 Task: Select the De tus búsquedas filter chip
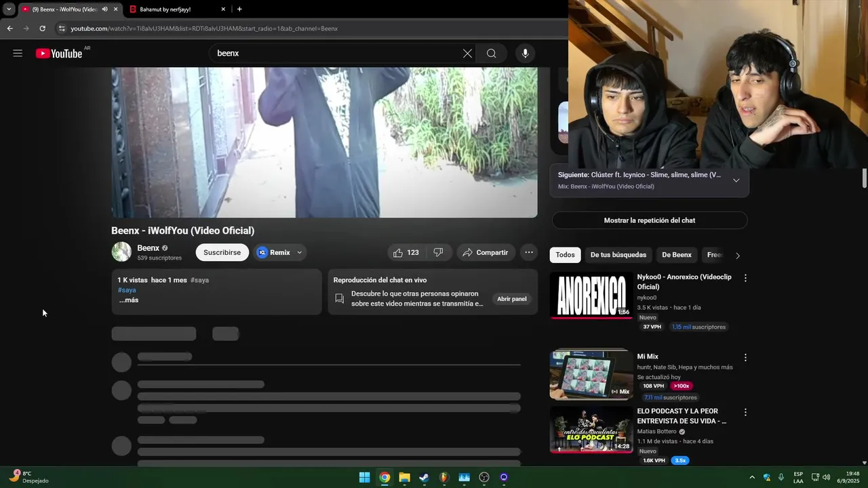(x=618, y=255)
